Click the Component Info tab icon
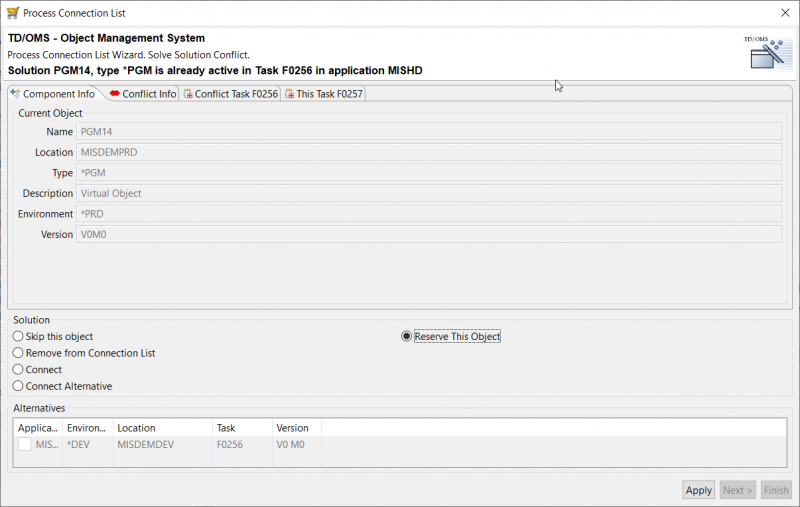Viewport: 800px width, 507px height. pos(15,94)
